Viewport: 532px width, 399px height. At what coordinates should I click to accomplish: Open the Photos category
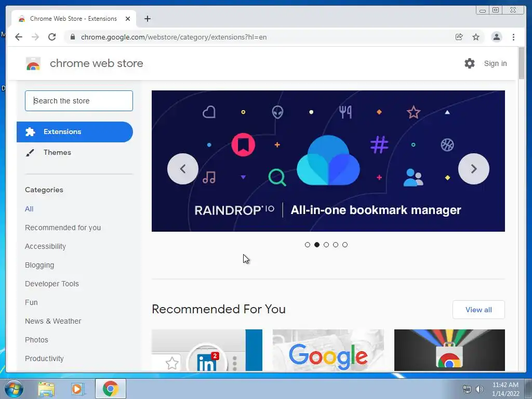(x=37, y=340)
